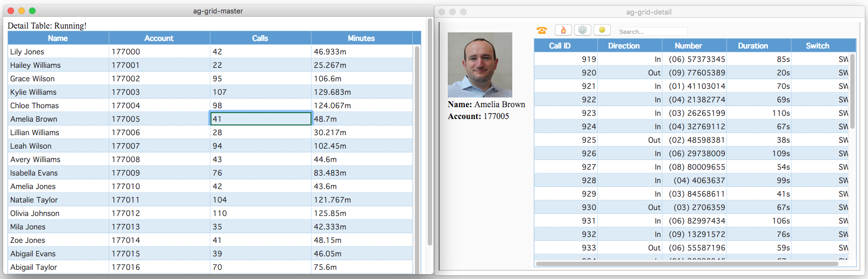This screenshot has width=868, height=279.
Task: Select the 'Leah Wilson' name cell
Action: [58, 146]
